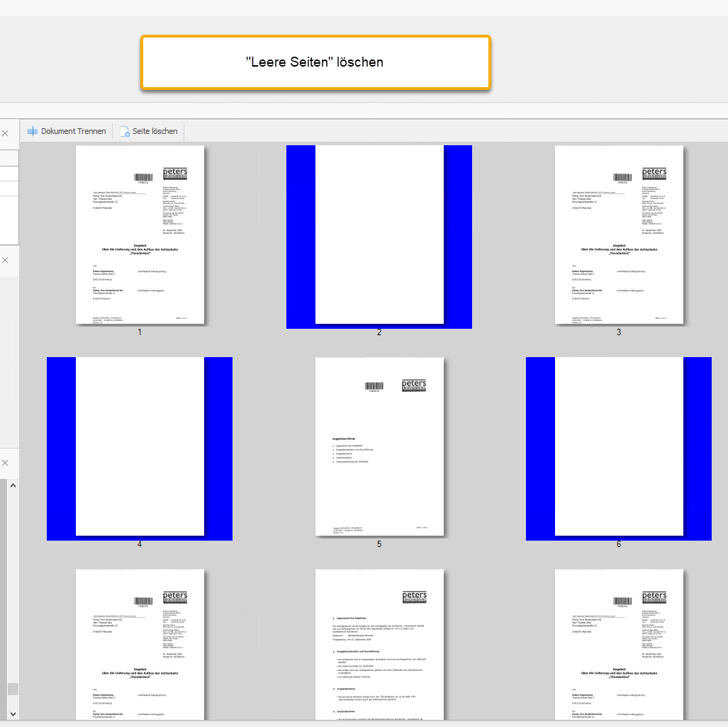
Task: Select the bottom-row thumbnail below page 4
Action: 140,645
